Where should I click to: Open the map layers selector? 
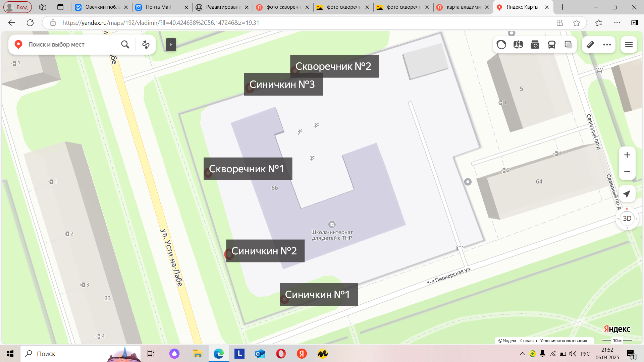point(569,45)
